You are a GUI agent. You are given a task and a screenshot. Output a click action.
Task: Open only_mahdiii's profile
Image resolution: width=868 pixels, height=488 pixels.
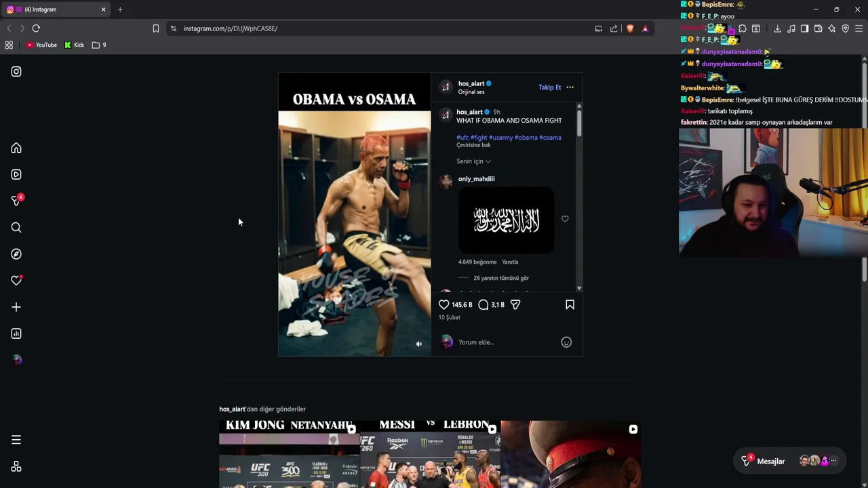pos(477,179)
